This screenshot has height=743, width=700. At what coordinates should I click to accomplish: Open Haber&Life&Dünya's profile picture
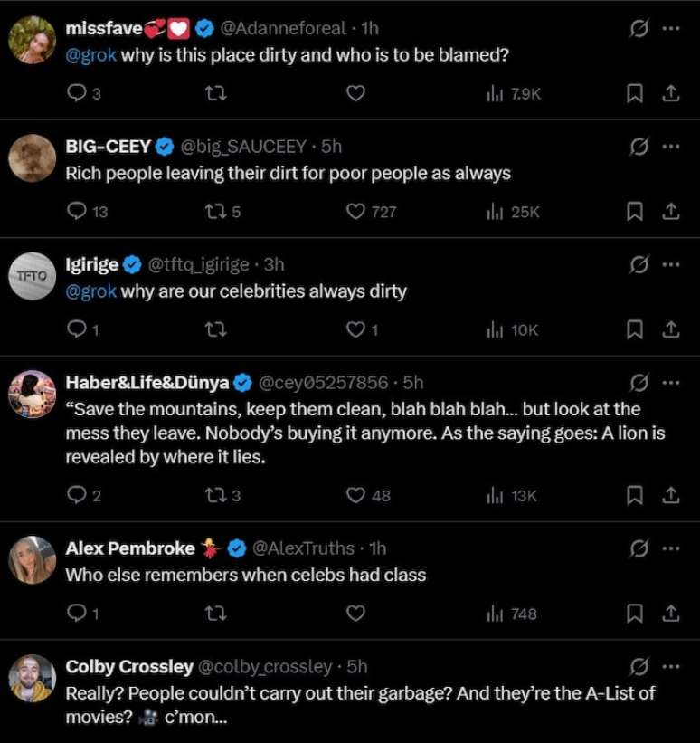tap(33, 395)
